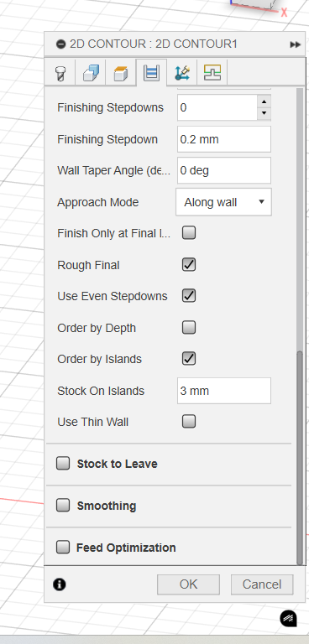The width and height of the screenshot is (309, 644).
Task: Open the Tool tab icon
Action: point(60,74)
